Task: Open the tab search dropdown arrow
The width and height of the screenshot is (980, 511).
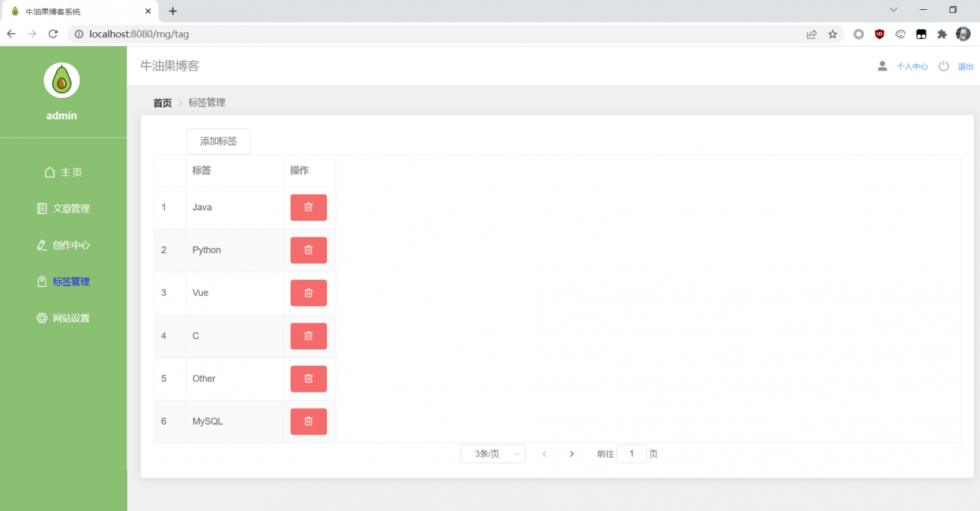Action: point(893,10)
